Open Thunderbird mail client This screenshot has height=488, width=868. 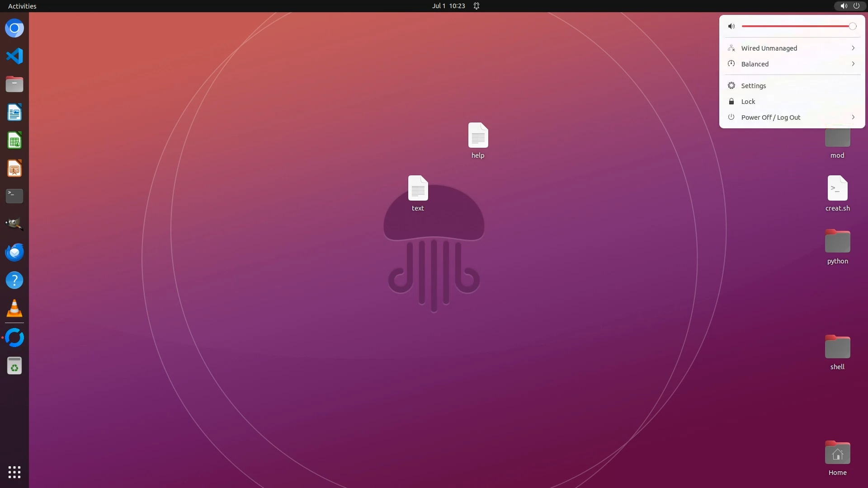coord(14,252)
